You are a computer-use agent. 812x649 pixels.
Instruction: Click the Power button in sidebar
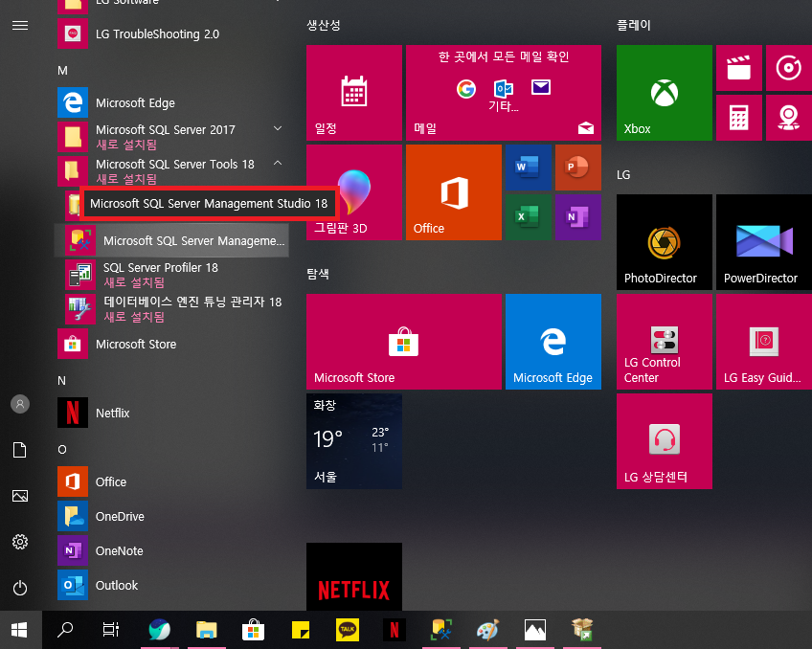coord(20,588)
